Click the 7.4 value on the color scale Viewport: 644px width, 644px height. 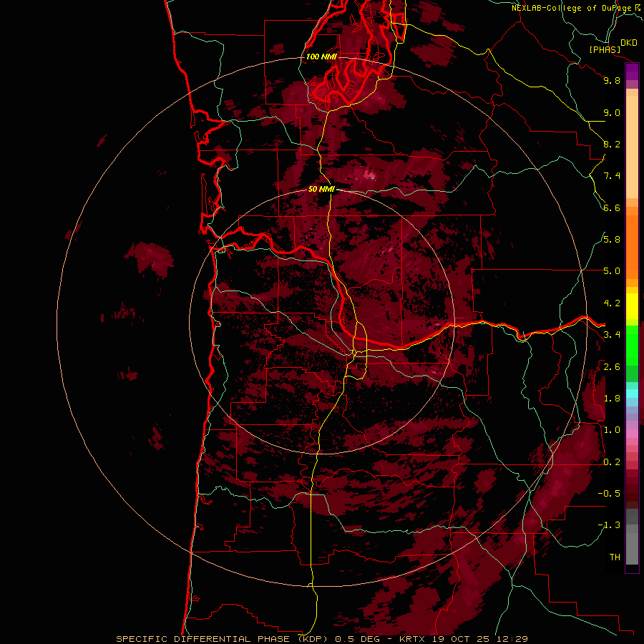tap(612, 176)
